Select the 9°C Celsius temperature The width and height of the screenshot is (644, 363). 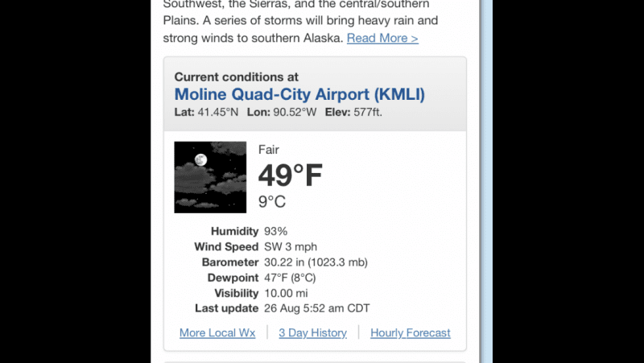[x=272, y=201]
